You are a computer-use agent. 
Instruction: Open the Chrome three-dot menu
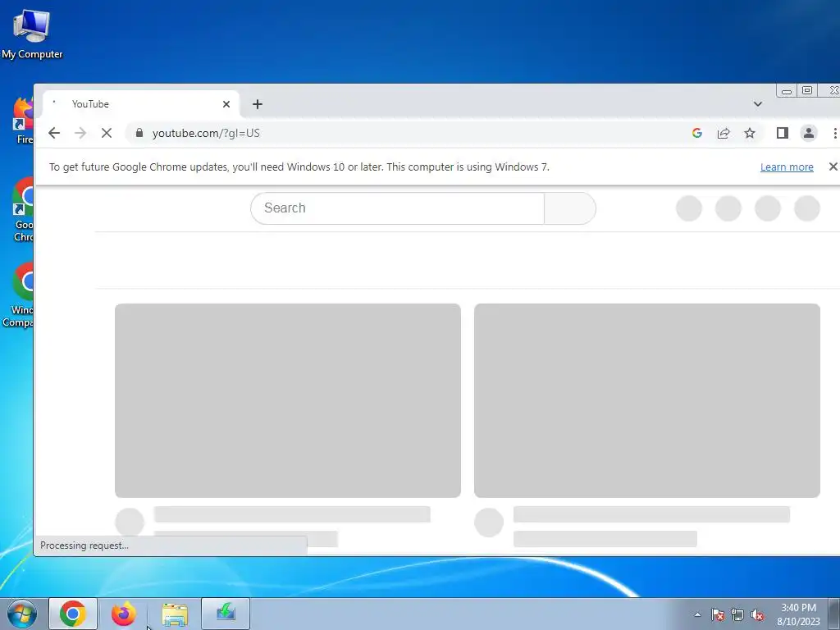pyautogui.click(x=834, y=133)
